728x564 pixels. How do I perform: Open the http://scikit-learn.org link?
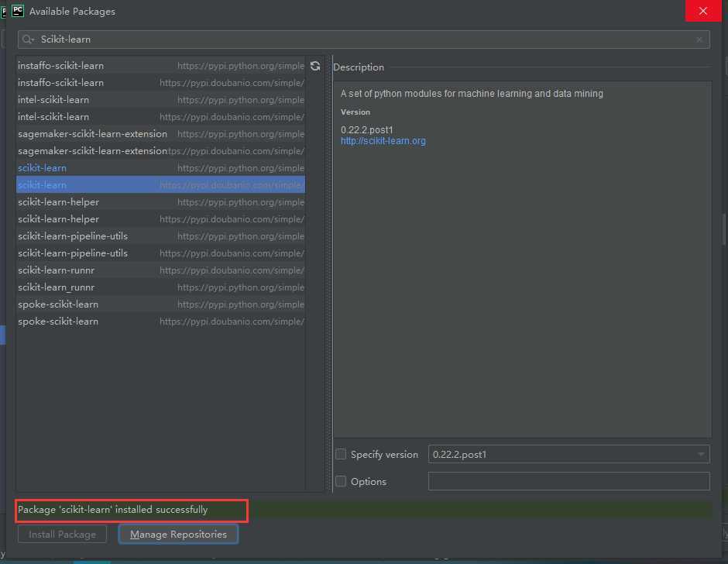[383, 141]
